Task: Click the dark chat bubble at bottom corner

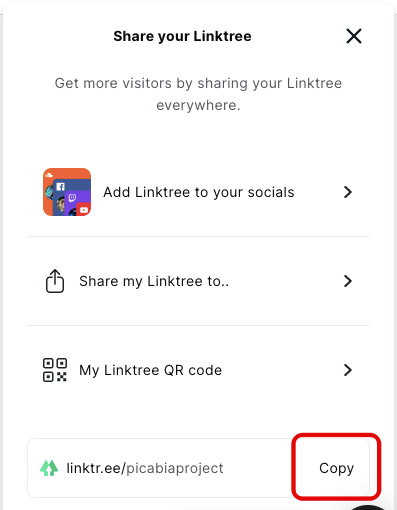Action: [368, 507]
